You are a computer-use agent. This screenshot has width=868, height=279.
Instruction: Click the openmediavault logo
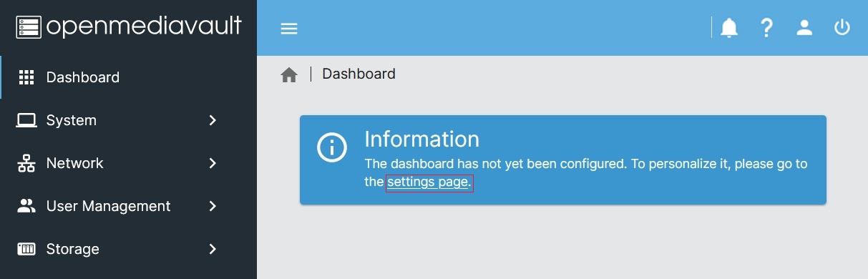(x=129, y=28)
